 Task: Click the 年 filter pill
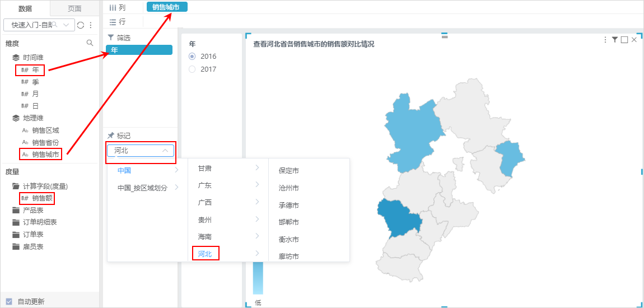pos(139,50)
